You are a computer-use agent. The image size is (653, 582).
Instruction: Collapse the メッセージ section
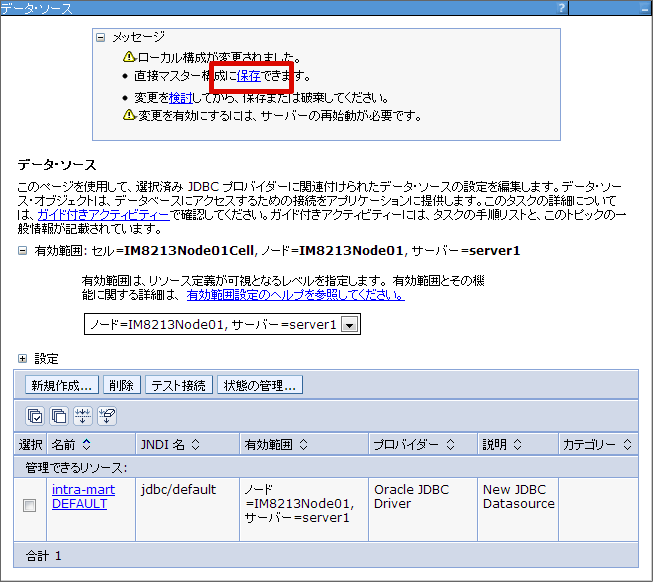(100, 37)
